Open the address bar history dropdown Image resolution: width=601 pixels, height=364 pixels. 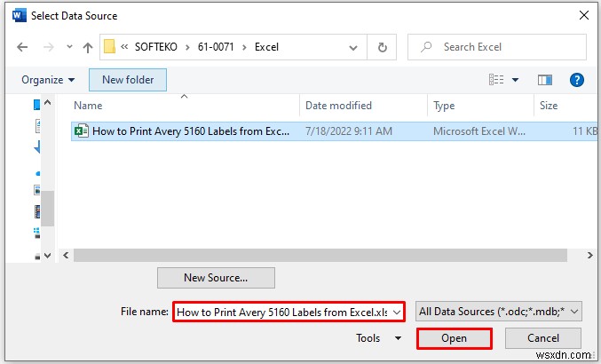coord(353,48)
